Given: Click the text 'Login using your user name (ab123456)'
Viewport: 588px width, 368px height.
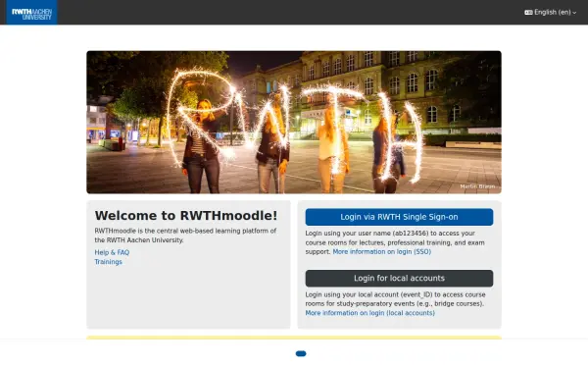Looking at the screenshot, I should click(x=367, y=234).
